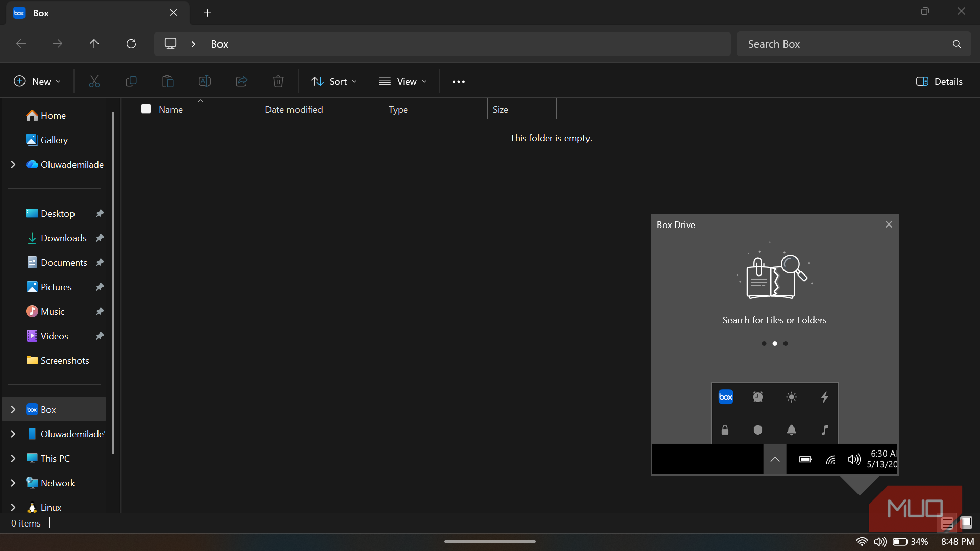Click the address bar breadcrumb chevron
This screenshot has width=980, height=551.
pyautogui.click(x=193, y=44)
